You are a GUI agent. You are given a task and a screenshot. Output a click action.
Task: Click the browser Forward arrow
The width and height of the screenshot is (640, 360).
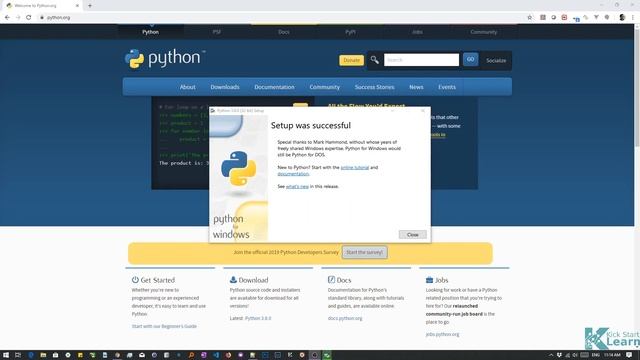coord(18,18)
